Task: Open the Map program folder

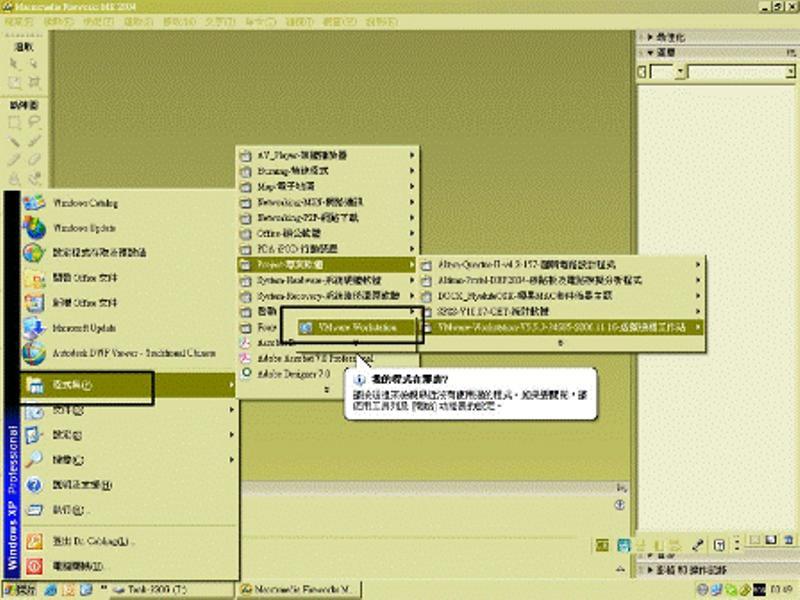Action: (328, 187)
